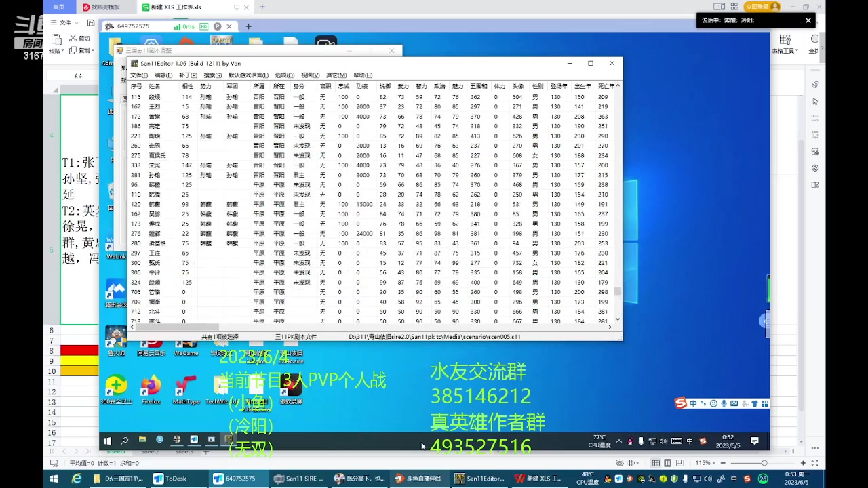This screenshot has height=488, width=868.
Task: Switch to normal view icon in status bar
Action: pos(656,463)
